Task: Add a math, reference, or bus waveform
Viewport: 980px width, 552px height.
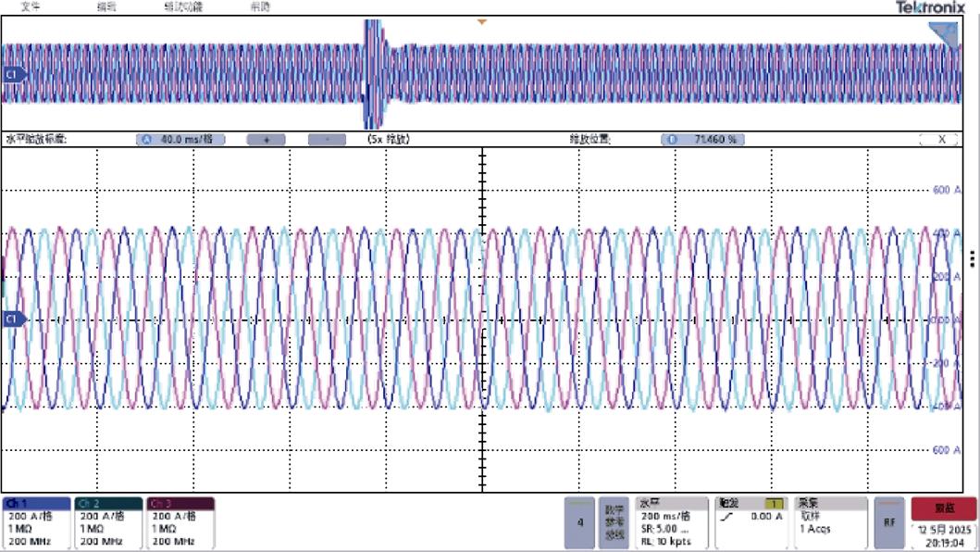Action: click(614, 522)
